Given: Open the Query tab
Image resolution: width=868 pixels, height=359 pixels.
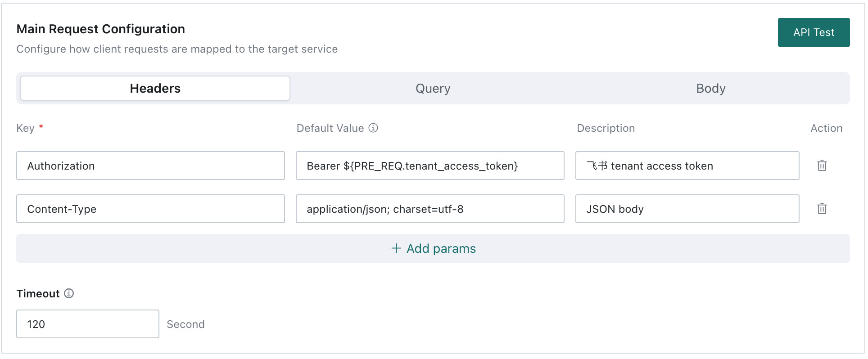Looking at the screenshot, I should (x=433, y=88).
